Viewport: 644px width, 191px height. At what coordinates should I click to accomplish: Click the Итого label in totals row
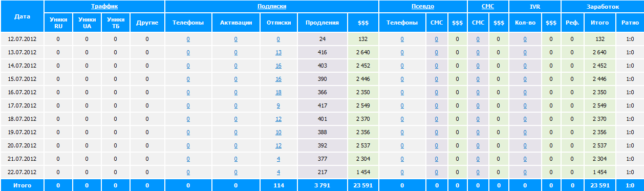22,185
